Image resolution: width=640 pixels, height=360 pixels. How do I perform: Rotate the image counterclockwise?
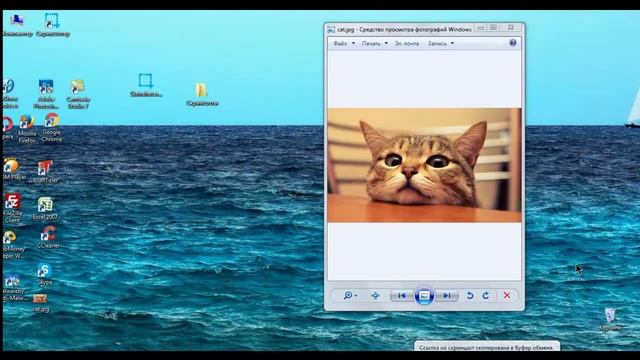(470, 295)
